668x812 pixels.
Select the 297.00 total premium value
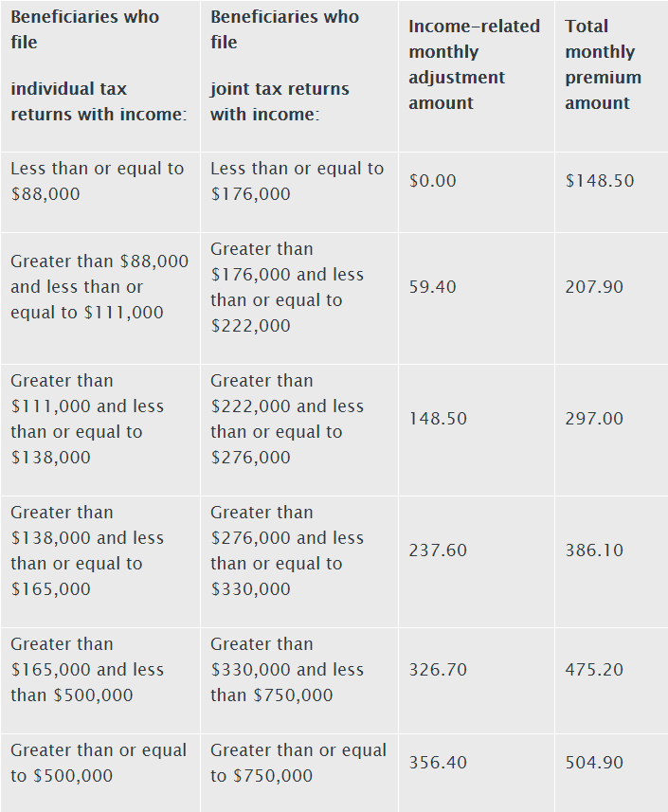[594, 419]
